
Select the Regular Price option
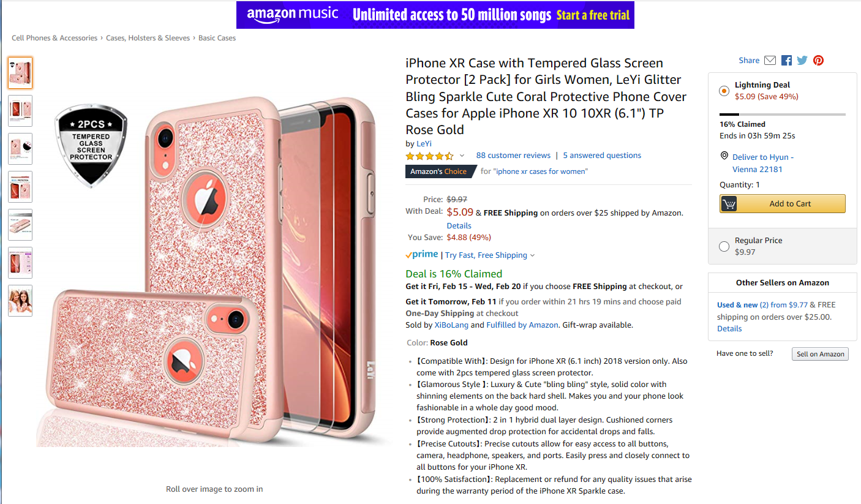tap(724, 246)
